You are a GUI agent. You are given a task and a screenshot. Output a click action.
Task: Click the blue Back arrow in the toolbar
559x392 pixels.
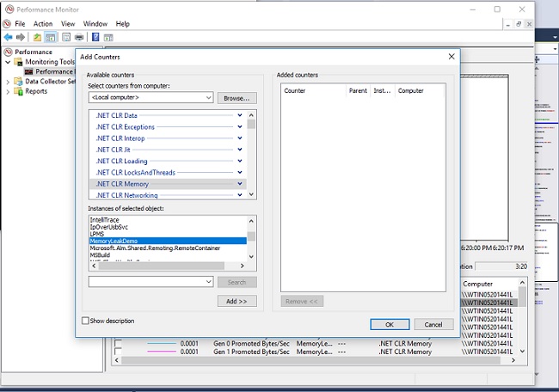(x=8, y=37)
